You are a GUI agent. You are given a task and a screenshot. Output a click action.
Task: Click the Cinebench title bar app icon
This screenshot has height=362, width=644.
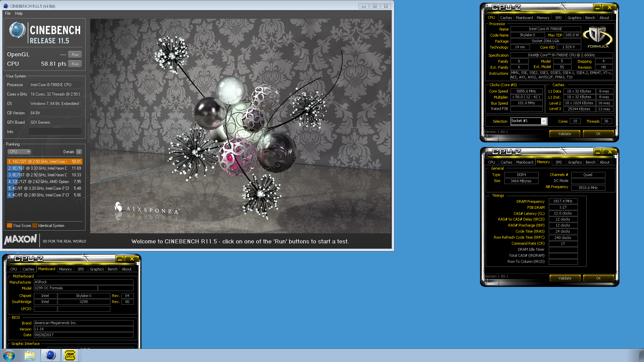6,6
